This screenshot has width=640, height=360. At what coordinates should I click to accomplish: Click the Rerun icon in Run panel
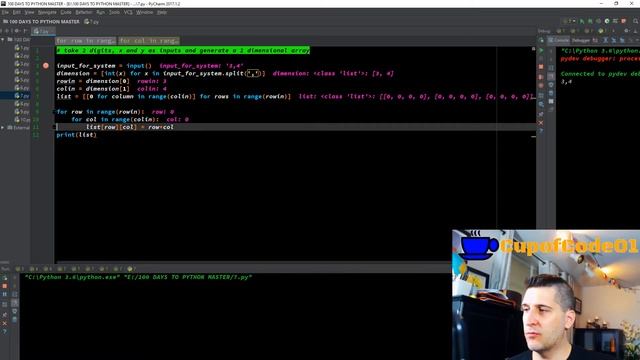[x=5, y=278]
